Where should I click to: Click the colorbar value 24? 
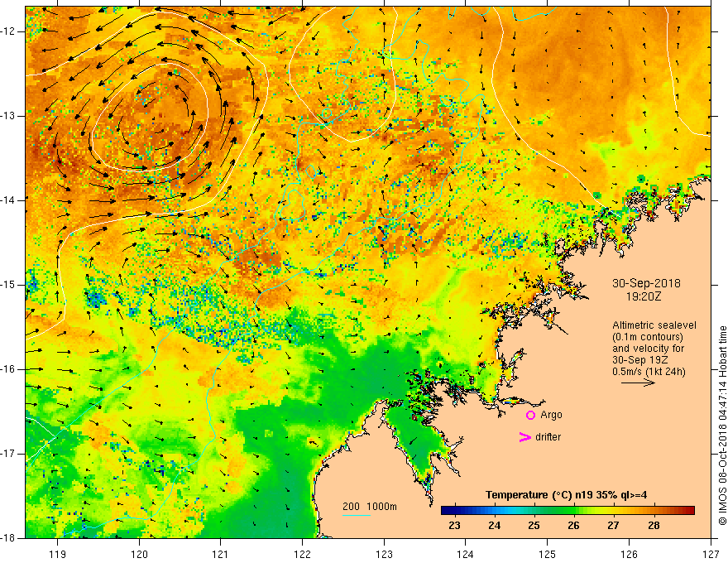pyautogui.click(x=495, y=526)
